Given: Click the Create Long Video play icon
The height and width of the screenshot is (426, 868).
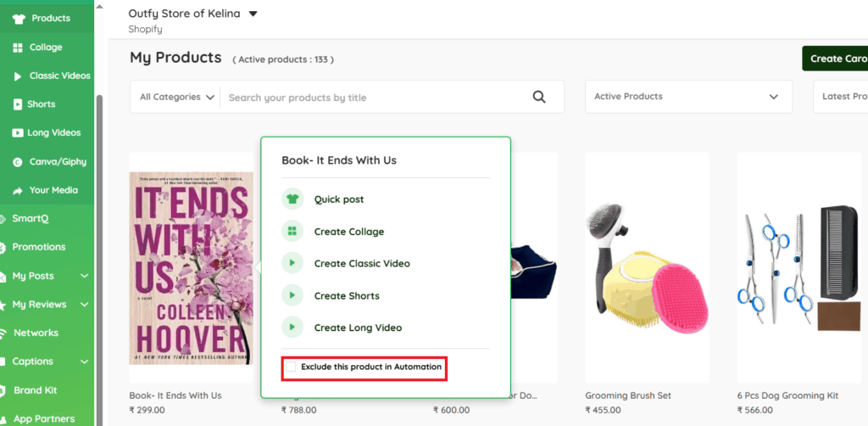Looking at the screenshot, I should coord(292,328).
